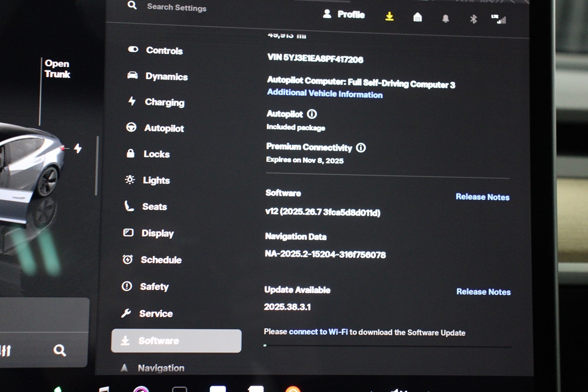Tap the charging bolt beside the car

78,148
